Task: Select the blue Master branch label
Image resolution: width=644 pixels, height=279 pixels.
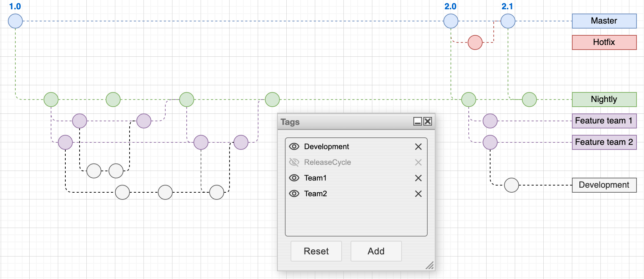Action: pos(604,21)
